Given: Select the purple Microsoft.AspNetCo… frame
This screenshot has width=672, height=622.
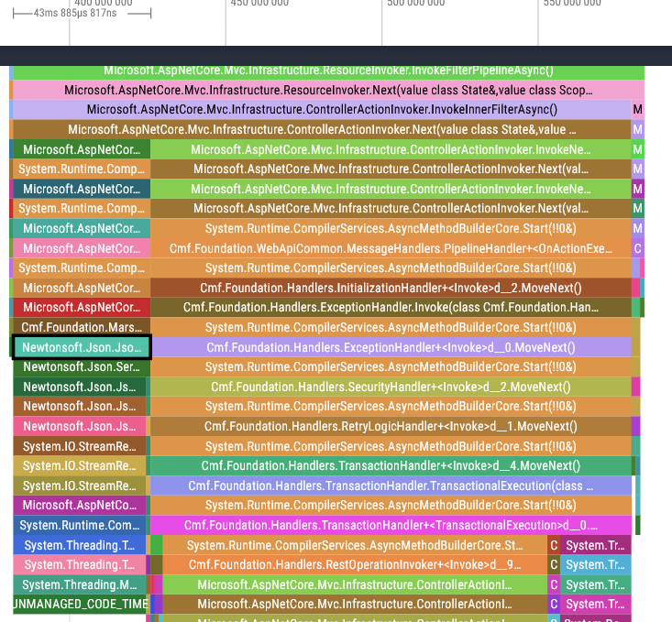Looking at the screenshot, I should pos(79,506).
